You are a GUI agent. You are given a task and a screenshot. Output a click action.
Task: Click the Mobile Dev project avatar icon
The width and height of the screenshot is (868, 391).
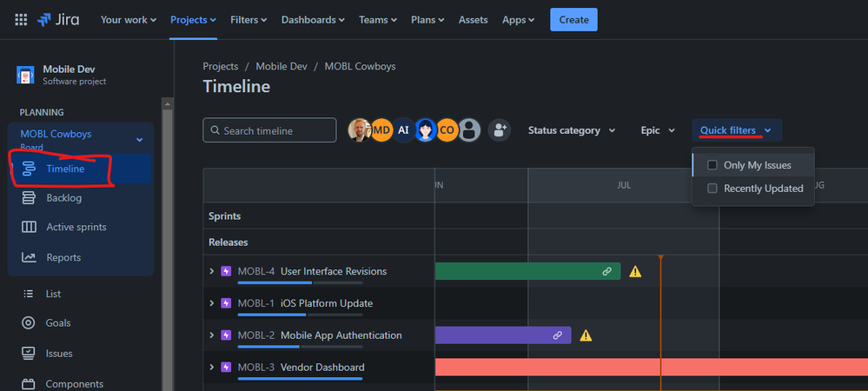(x=25, y=75)
